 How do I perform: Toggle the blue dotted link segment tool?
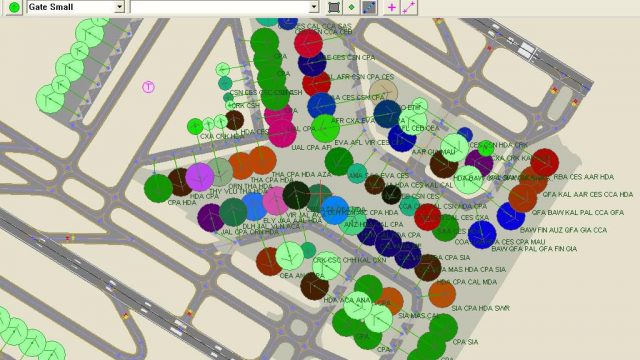(x=369, y=7)
